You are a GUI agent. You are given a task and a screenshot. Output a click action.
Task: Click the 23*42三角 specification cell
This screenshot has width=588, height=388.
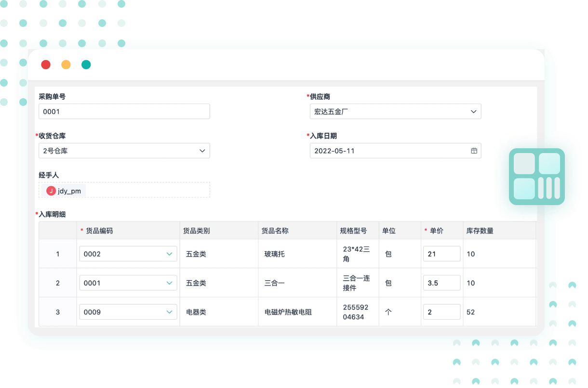[x=358, y=254]
